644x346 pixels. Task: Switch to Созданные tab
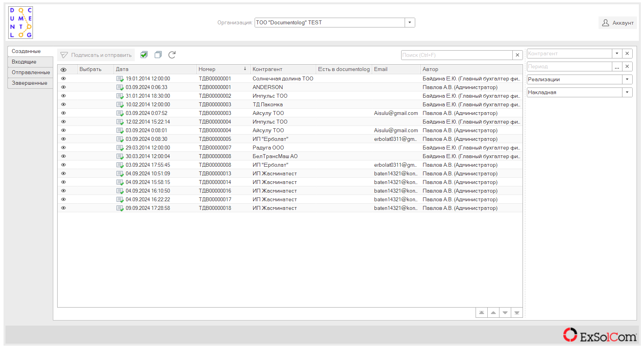(30, 51)
